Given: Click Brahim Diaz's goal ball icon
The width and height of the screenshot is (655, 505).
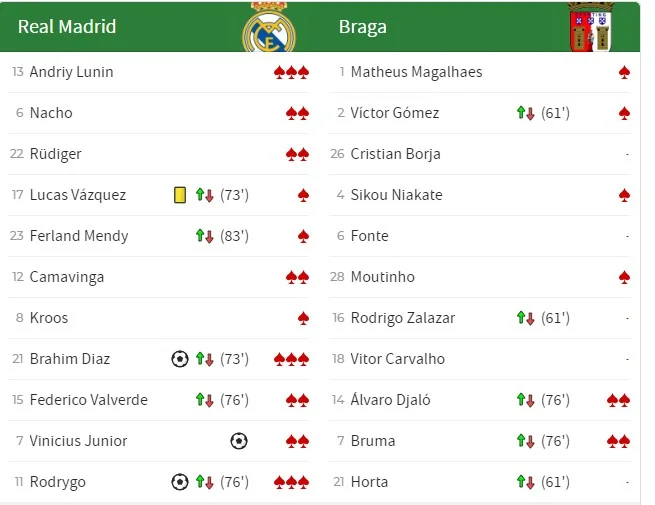Looking at the screenshot, I should pos(180,359).
